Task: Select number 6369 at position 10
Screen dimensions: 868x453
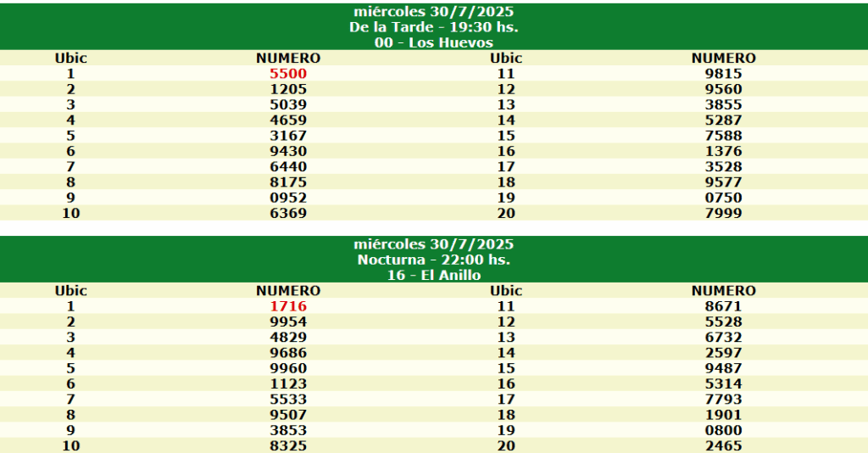Action: tap(288, 213)
